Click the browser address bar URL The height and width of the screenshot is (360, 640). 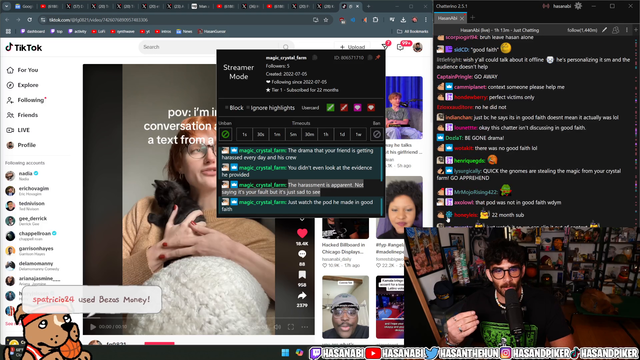point(98,20)
